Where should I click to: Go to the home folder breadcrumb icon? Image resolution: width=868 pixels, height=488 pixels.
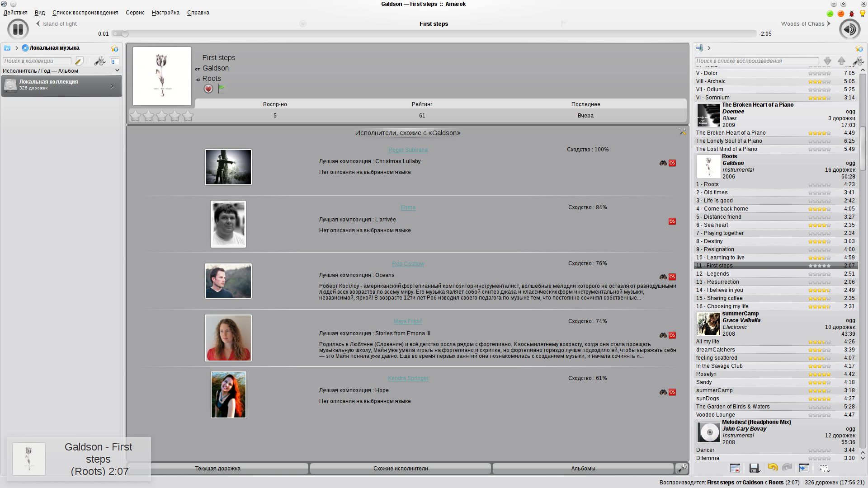pos(7,48)
